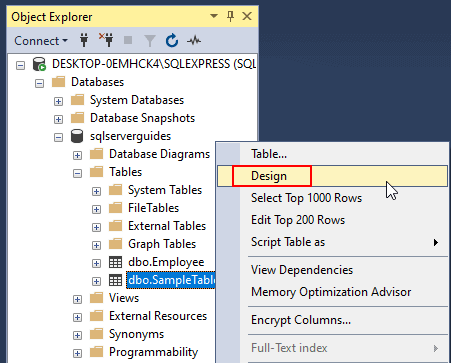This screenshot has height=363, width=451.
Task: Choose Select Top 1000 Rows
Action: point(332,198)
